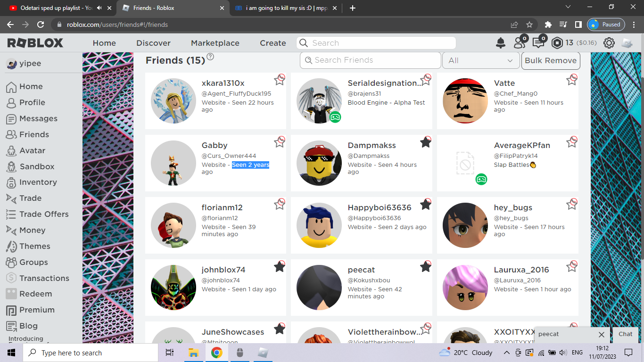The width and height of the screenshot is (644, 362).
Task: Click the in-game badge on AverageKPfan's avatar
Action: 481,179
